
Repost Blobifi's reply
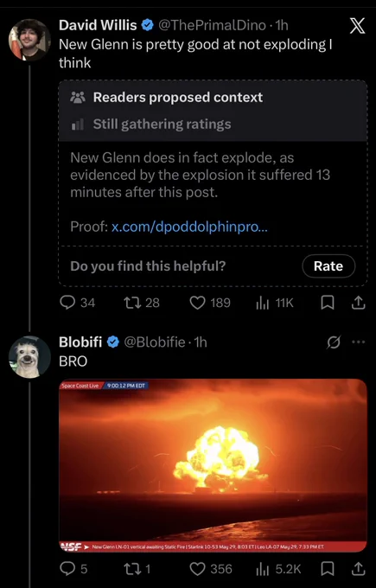pos(137,569)
